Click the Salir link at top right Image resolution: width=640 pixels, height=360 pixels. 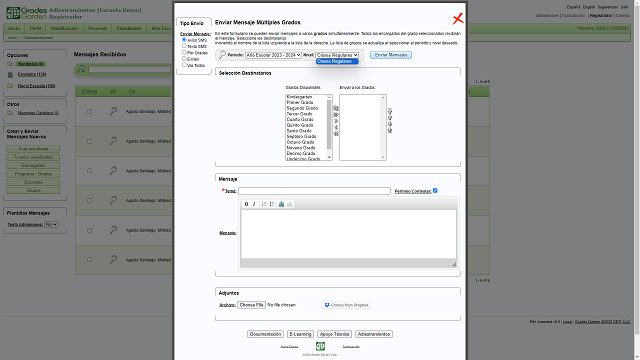pyautogui.click(x=624, y=7)
